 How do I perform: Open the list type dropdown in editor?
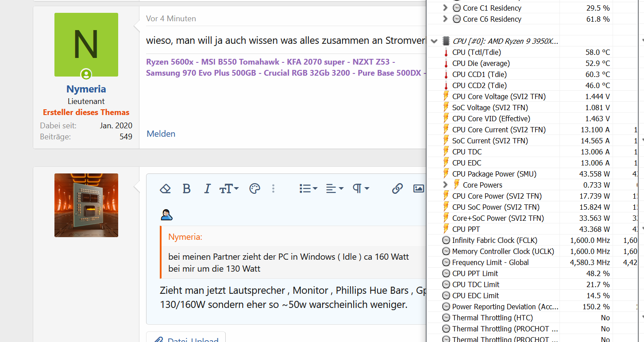coord(309,189)
